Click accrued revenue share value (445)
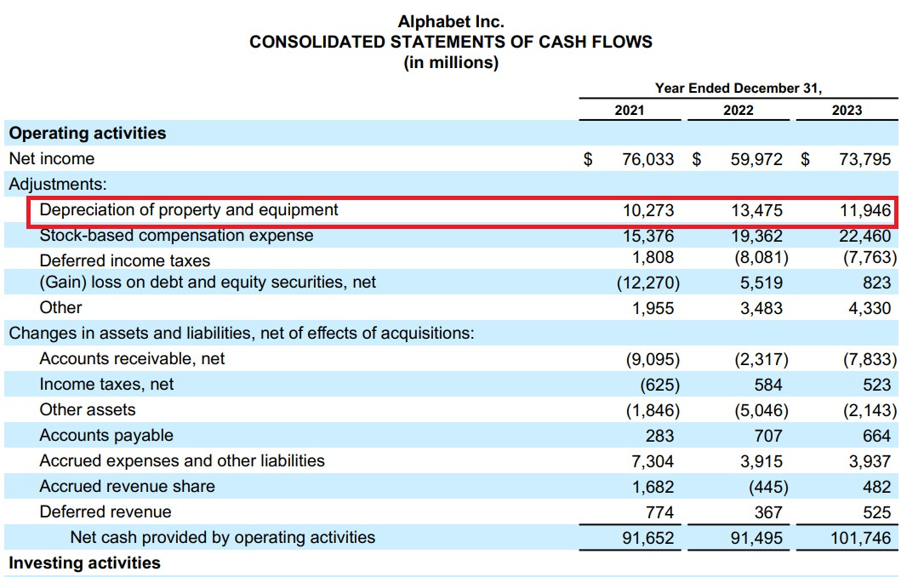The image size is (924, 577). point(768,488)
